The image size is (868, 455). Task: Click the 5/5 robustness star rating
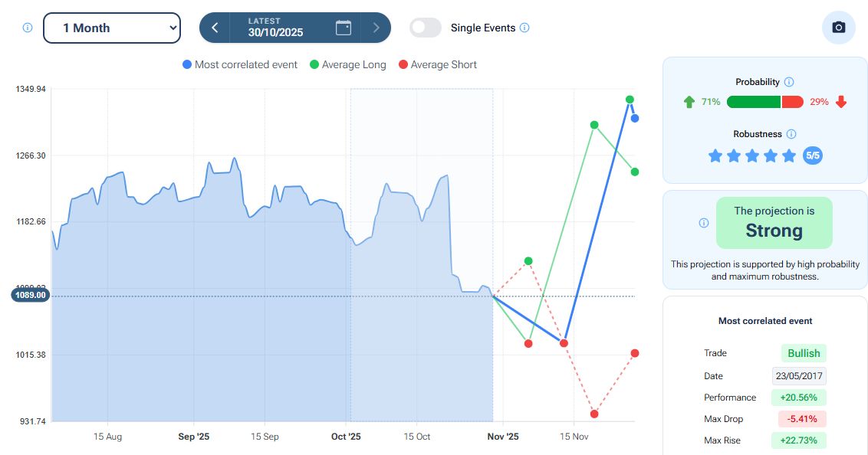[x=751, y=156]
